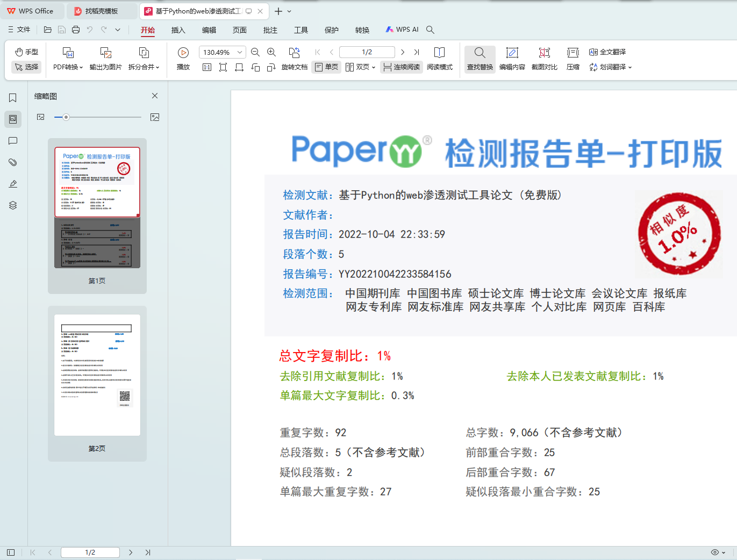Switch to the 找稻壳模板 tab
Viewport: 737px width, 560px height.
102,11
